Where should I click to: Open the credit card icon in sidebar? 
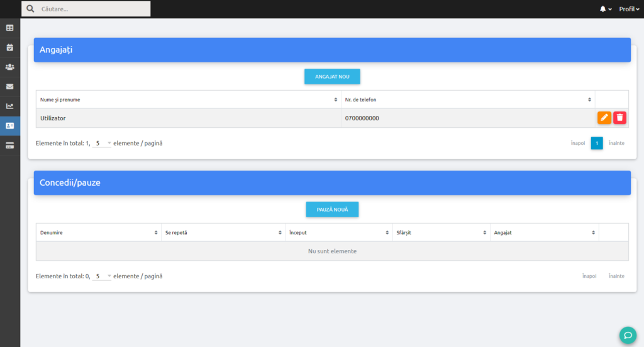[10, 145]
